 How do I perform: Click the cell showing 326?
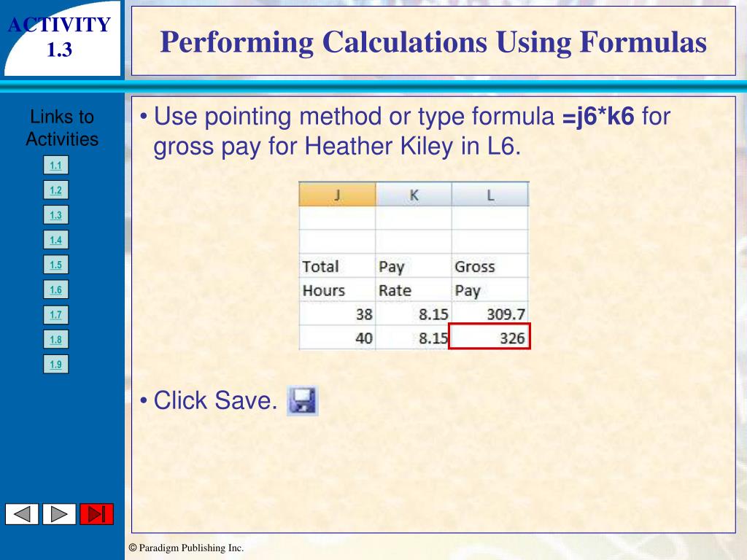click(x=489, y=337)
